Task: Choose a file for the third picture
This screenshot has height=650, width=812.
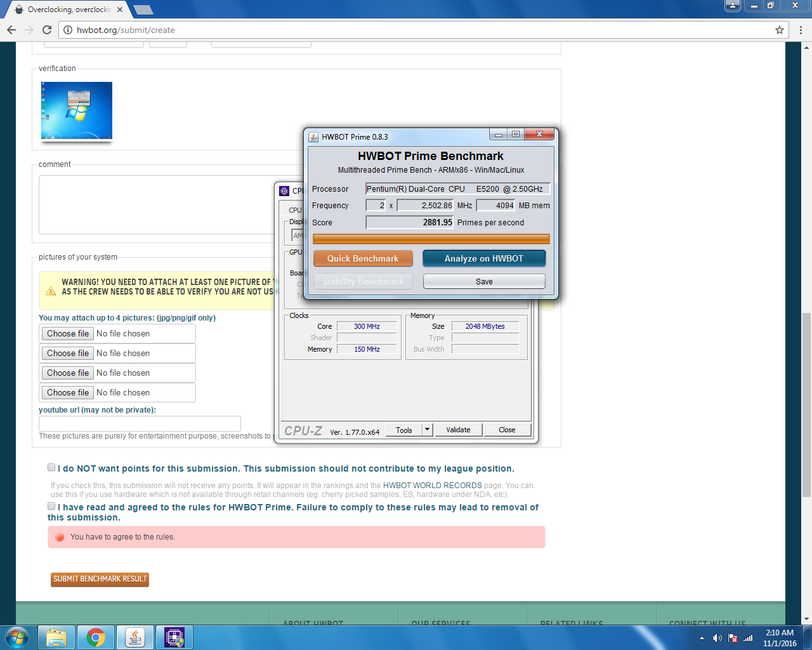Action: [68, 373]
